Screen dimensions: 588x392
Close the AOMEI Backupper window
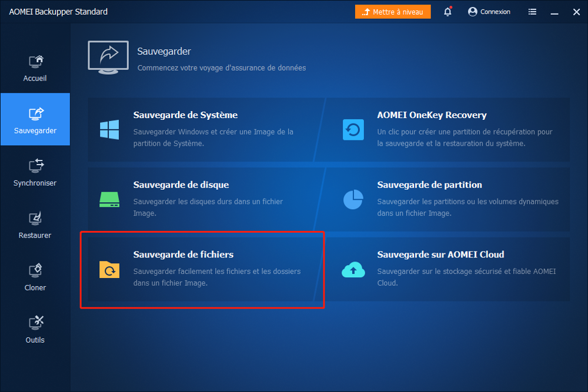pos(577,12)
